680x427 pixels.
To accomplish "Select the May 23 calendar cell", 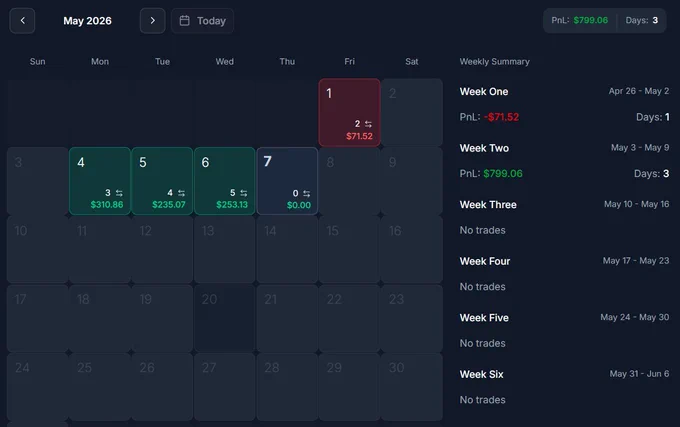I will click(412, 318).
